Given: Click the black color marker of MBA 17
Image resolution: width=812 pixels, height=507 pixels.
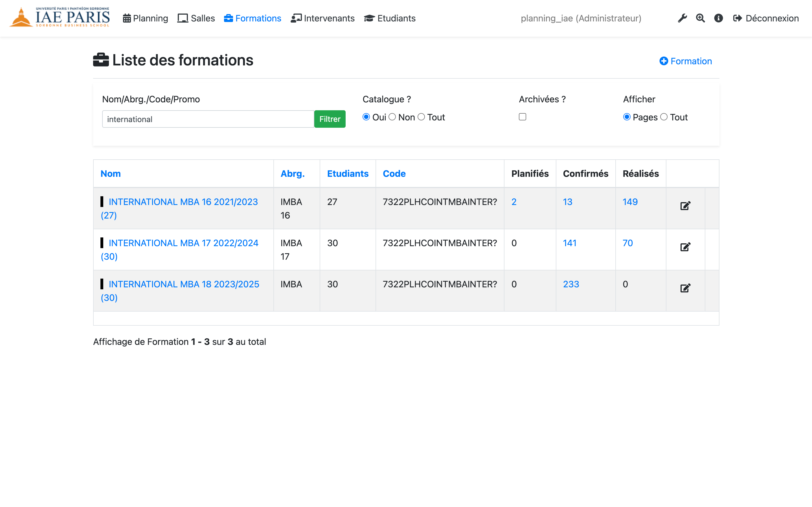Looking at the screenshot, I should coord(102,243).
